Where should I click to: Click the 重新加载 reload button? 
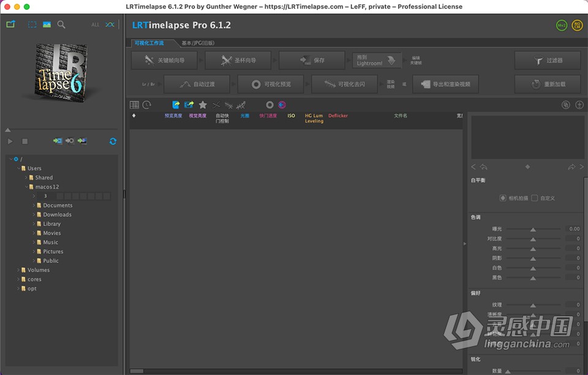click(x=548, y=85)
